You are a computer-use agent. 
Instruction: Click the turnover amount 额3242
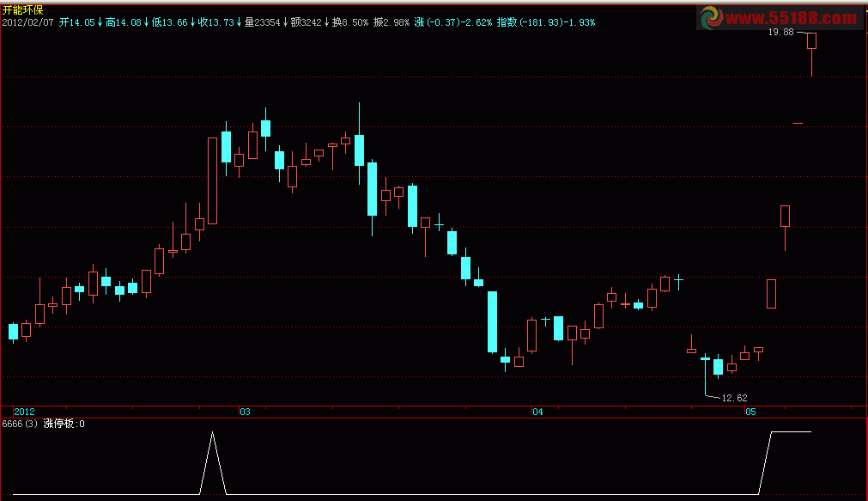[x=307, y=22]
